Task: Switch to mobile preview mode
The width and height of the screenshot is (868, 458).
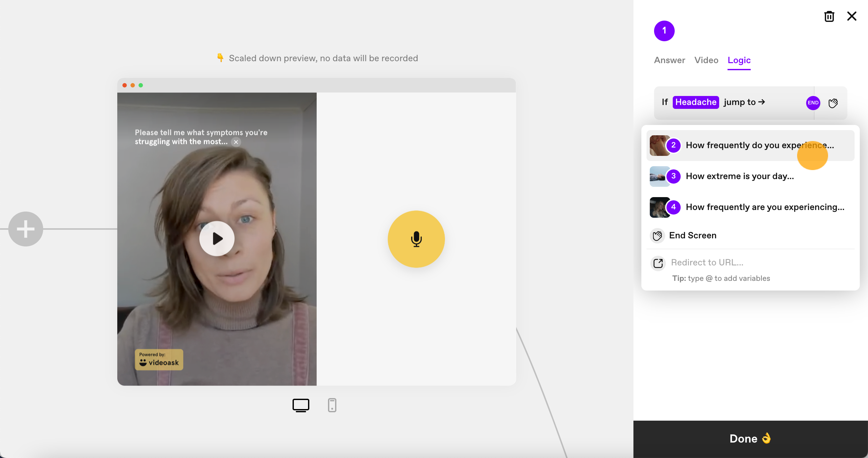Action: click(332, 405)
